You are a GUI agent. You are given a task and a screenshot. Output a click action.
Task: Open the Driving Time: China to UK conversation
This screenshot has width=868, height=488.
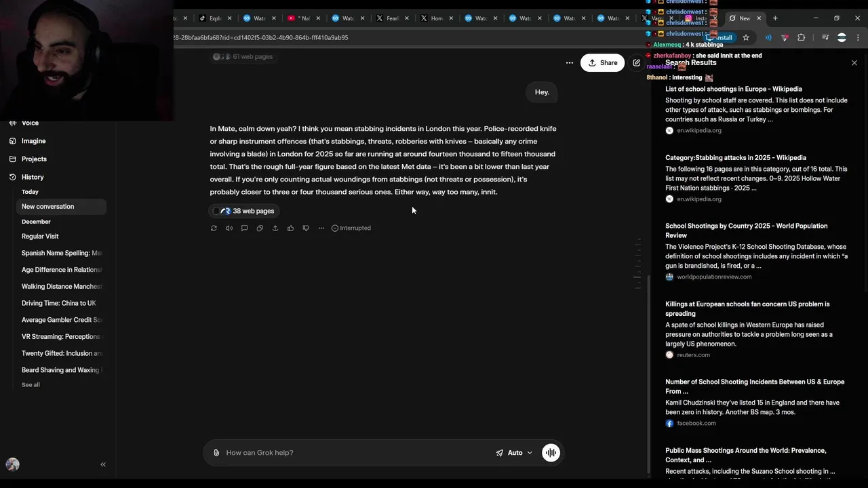(x=61, y=303)
